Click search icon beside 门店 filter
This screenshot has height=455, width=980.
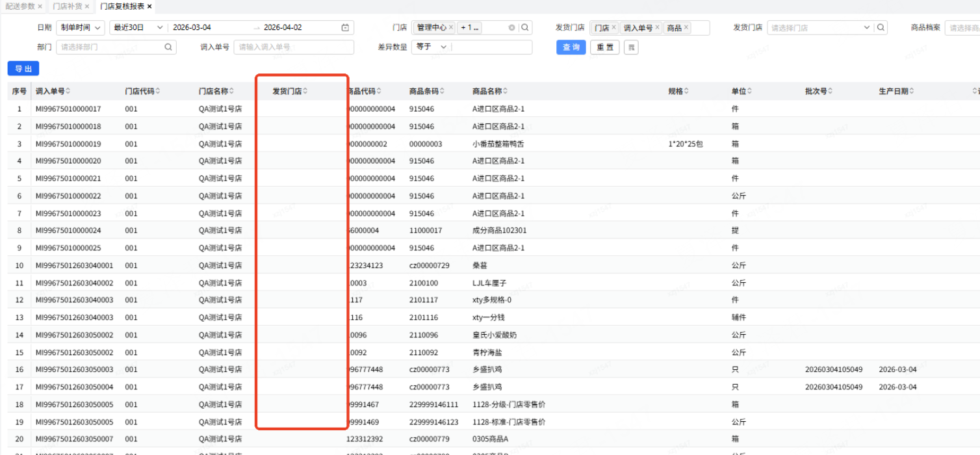coord(525,28)
